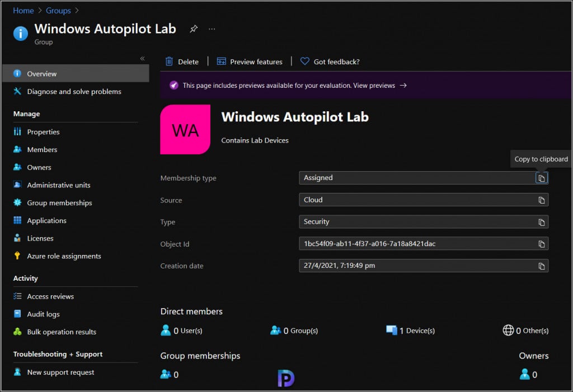Select Overview in the sidebar
This screenshot has height=392, width=573.
pyautogui.click(x=76, y=73)
